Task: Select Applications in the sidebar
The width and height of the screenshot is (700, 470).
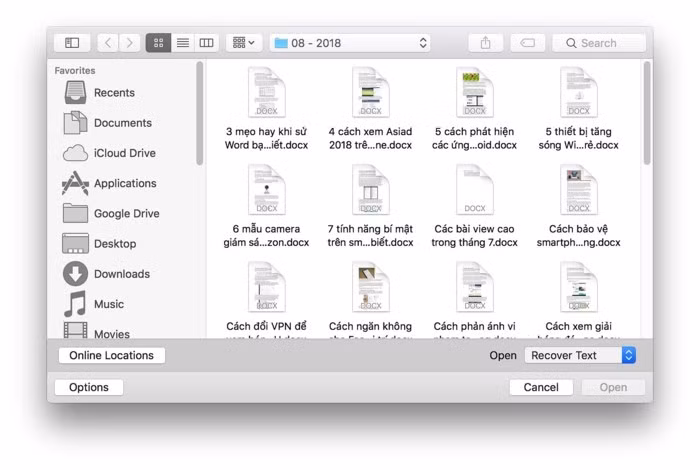Action: (124, 184)
